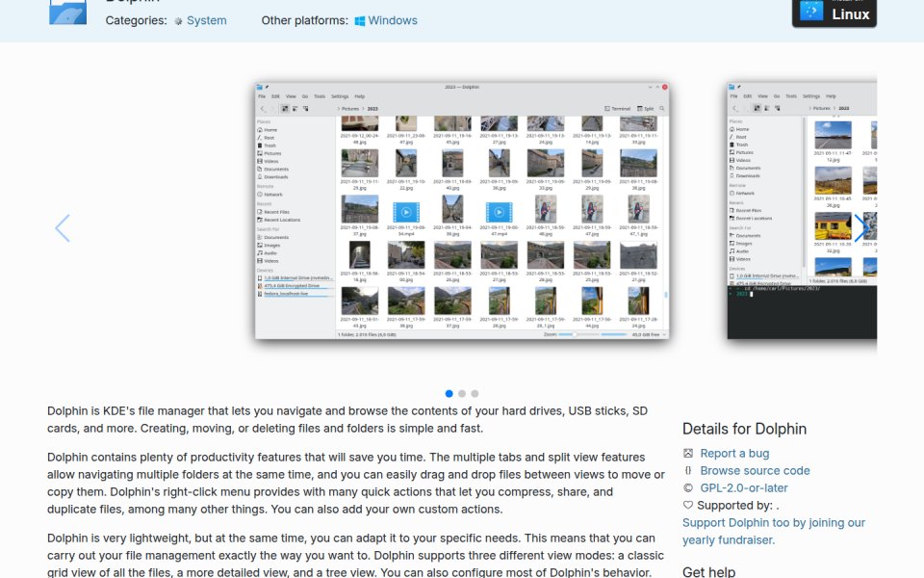Viewport: 924px width, 578px height.
Task: Click the Install on Linux button
Action: click(x=834, y=12)
